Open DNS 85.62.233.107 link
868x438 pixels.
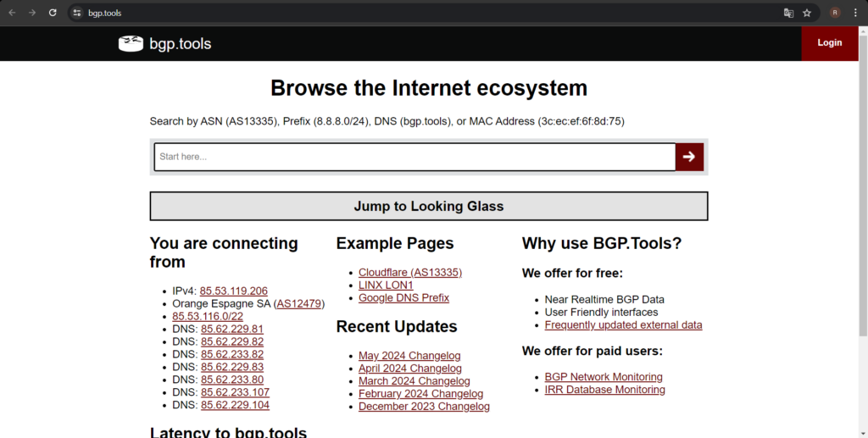pyautogui.click(x=236, y=392)
